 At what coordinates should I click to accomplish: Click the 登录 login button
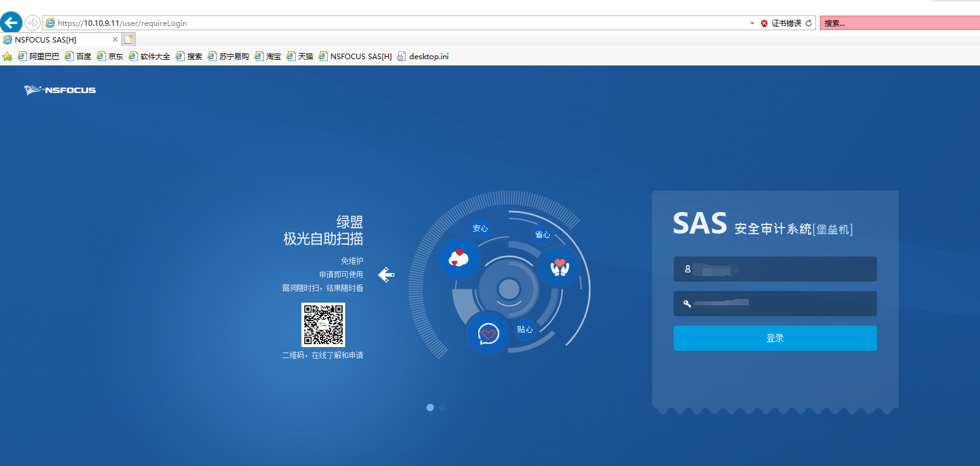(775, 338)
